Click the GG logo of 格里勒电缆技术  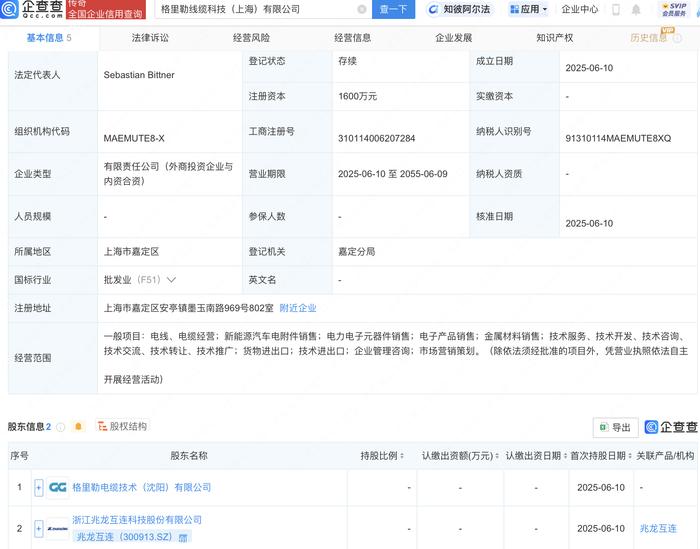pos(58,487)
